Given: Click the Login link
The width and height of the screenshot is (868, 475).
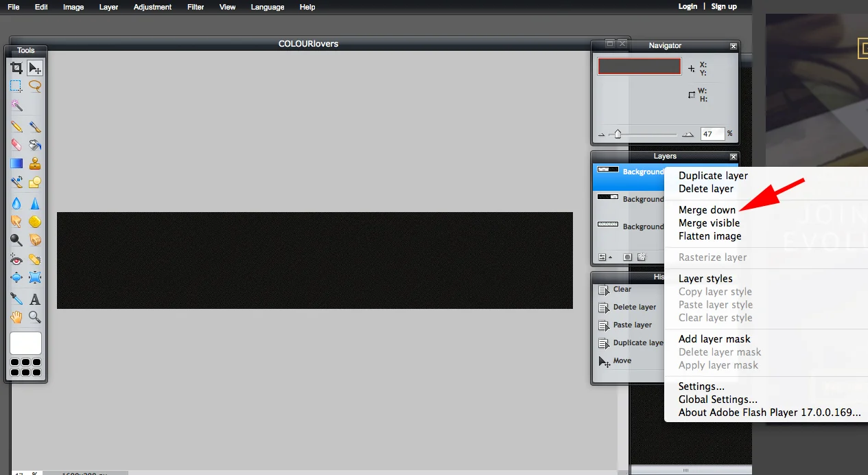Looking at the screenshot, I should pyautogui.click(x=688, y=6).
